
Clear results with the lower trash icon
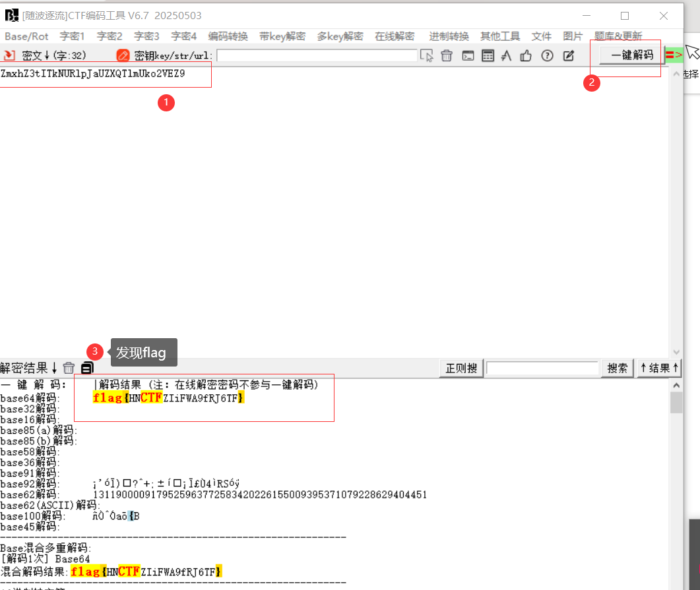pyautogui.click(x=69, y=368)
